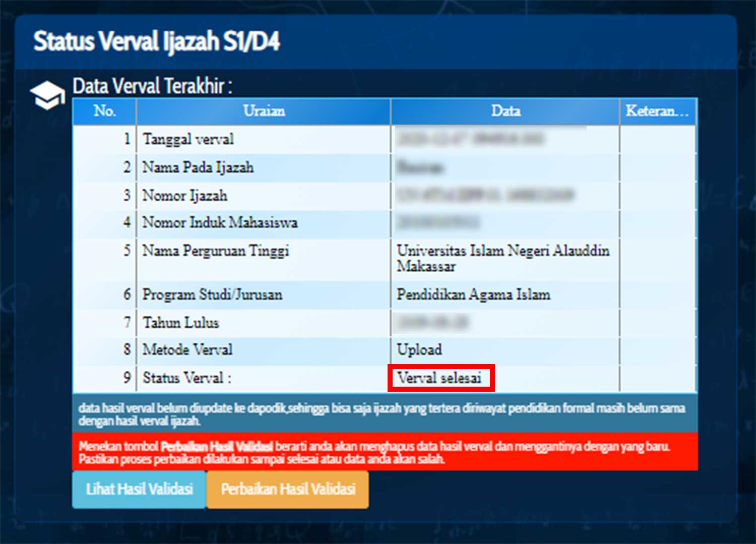Viewport: 756px width, 544px height.
Task: Click the Metode Verval label
Action: (x=187, y=349)
